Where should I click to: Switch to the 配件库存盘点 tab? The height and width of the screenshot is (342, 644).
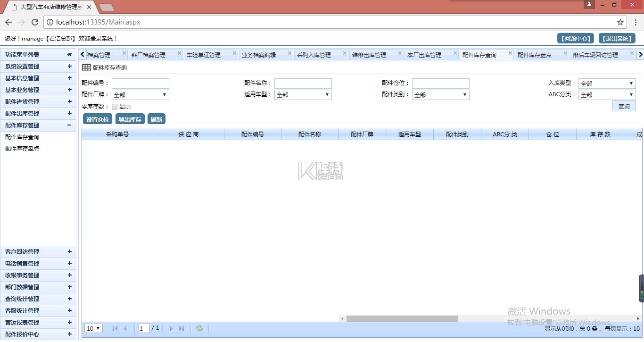click(x=534, y=55)
